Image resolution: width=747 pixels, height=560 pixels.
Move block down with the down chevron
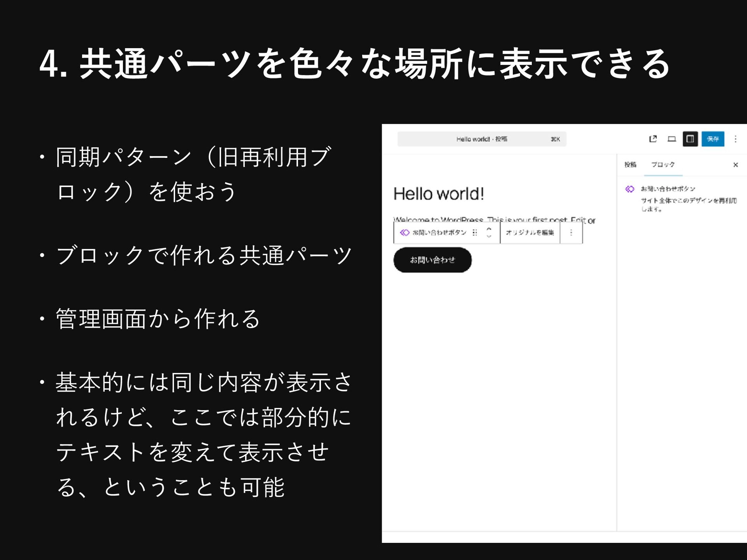click(x=489, y=236)
